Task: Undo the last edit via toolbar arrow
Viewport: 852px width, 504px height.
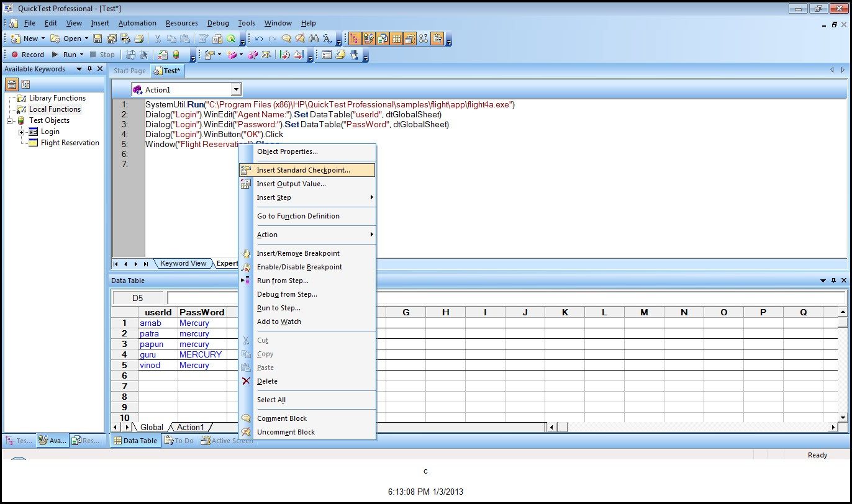Action: tap(259, 38)
